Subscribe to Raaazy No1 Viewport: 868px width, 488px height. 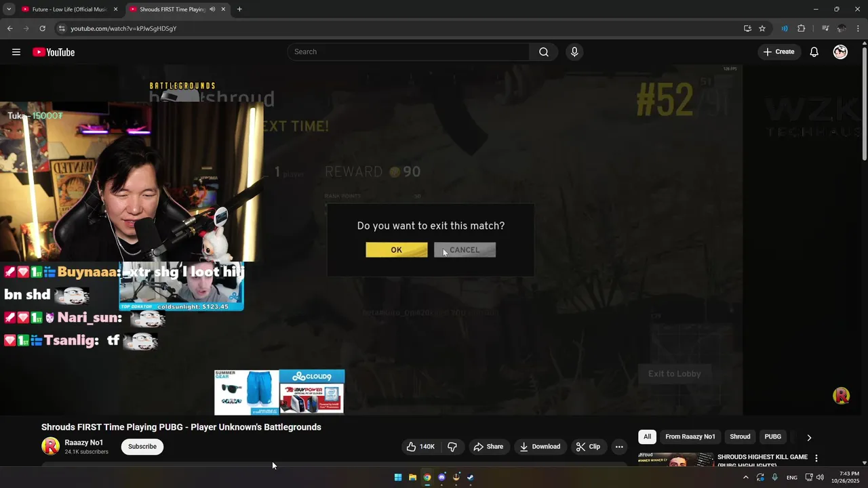142,447
